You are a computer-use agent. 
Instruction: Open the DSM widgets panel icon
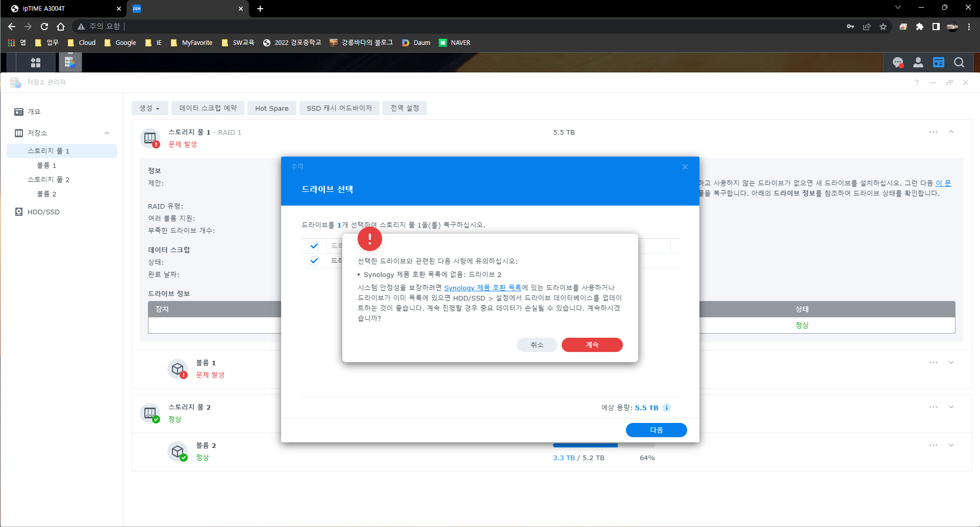pyautogui.click(x=939, y=62)
